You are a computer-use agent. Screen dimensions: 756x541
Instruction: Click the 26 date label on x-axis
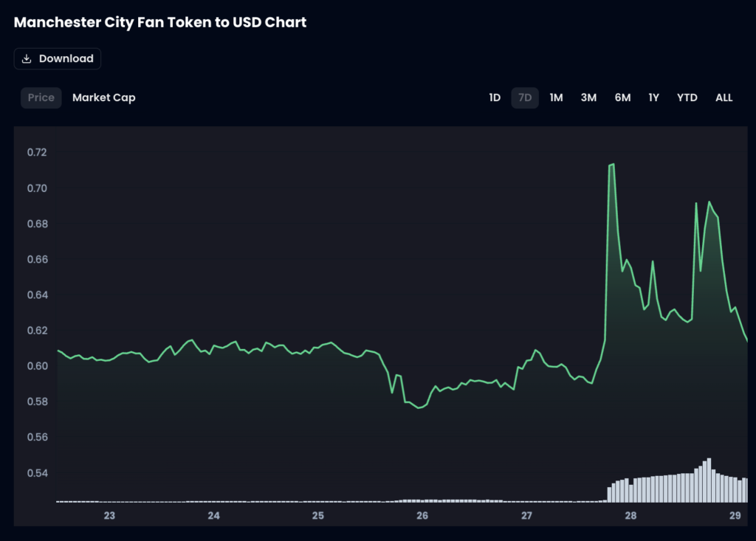[x=422, y=515]
